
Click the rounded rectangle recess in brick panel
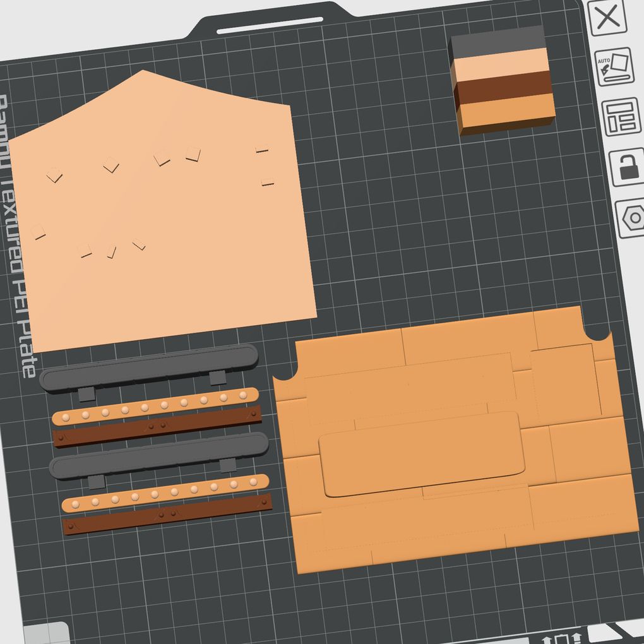(x=422, y=453)
